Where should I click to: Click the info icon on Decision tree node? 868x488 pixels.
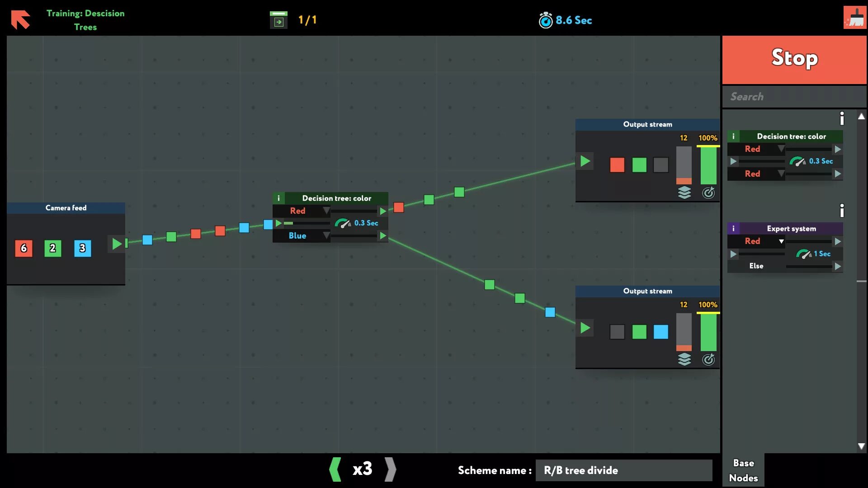pyautogui.click(x=278, y=198)
